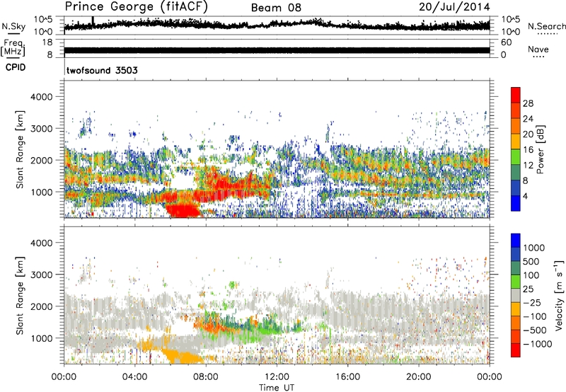The width and height of the screenshot is (566, 392).
Task: Click the 'CPID' row label
Action: point(16,67)
